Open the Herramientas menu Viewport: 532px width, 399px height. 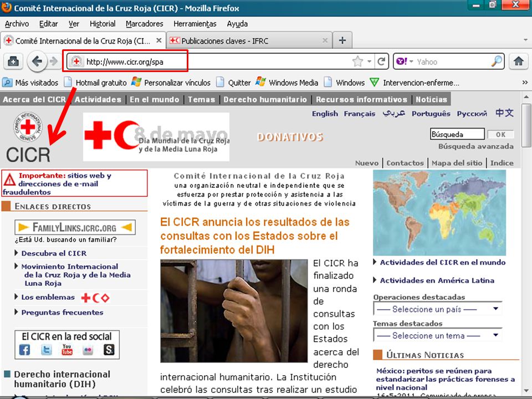click(x=195, y=24)
